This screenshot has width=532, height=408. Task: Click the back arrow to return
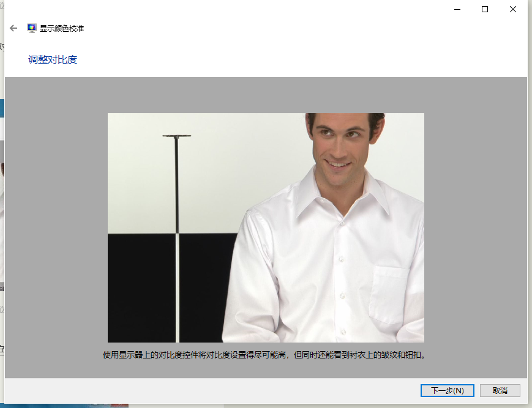[x=13, y=28]
